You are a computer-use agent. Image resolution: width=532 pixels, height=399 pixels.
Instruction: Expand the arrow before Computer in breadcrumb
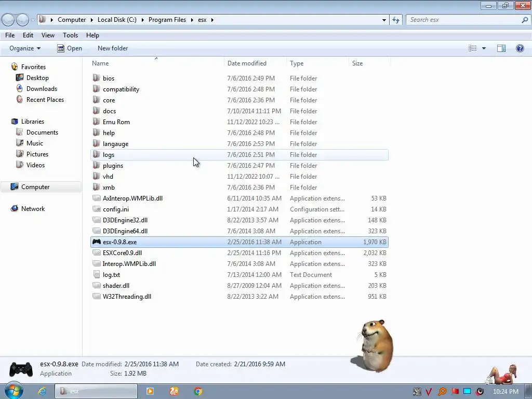pos(51,20)
